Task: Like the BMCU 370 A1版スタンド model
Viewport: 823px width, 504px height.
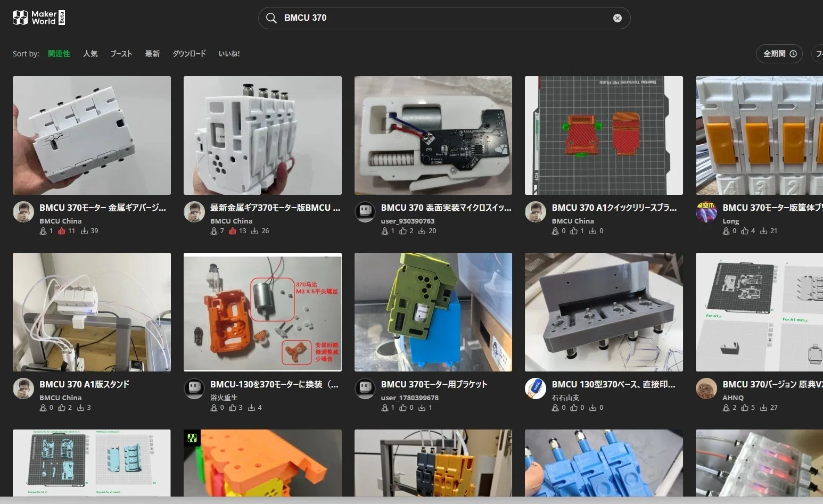Action: coord(62,408)
